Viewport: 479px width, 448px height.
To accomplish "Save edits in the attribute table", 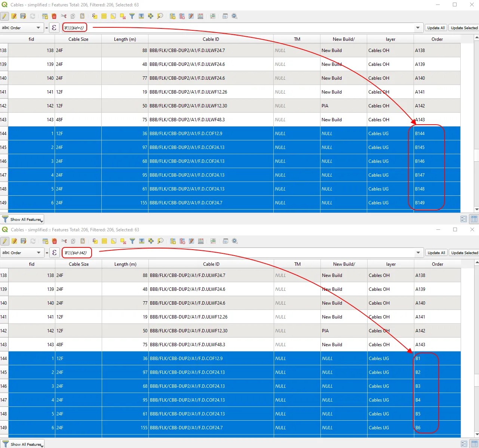I will tap(23, 16).
